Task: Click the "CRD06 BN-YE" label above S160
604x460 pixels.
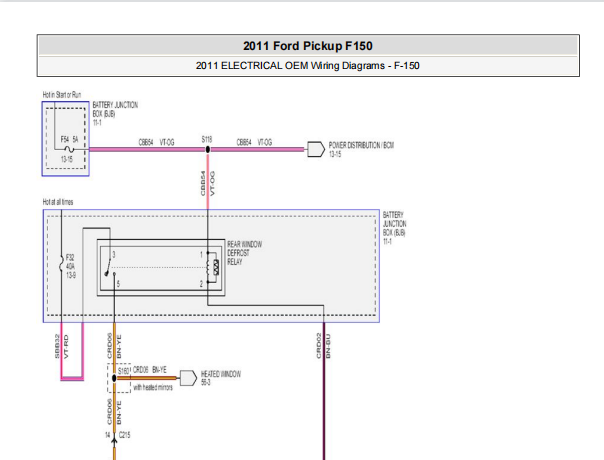Action: (x=114, y=346)
